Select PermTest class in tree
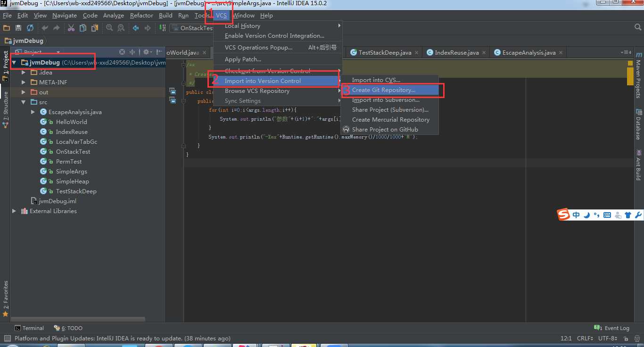Screen dimensions: 644x347 point(69,162)
